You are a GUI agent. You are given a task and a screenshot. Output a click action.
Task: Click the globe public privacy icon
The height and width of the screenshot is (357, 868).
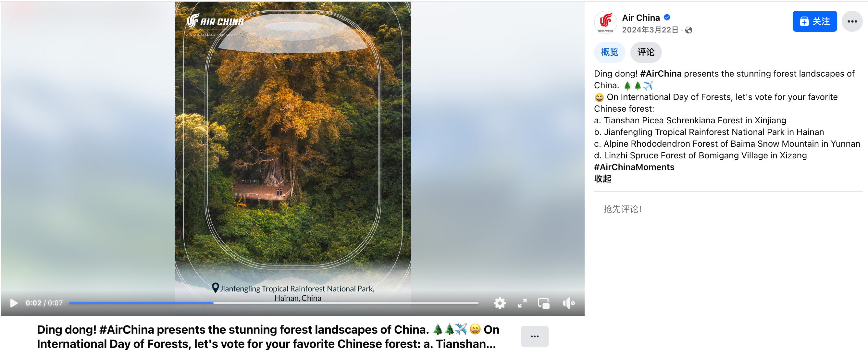coord(688,30)
